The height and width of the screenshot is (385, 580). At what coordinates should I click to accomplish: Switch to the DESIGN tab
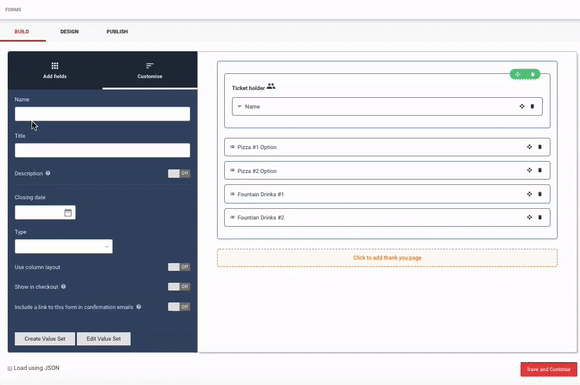[70, 31]
